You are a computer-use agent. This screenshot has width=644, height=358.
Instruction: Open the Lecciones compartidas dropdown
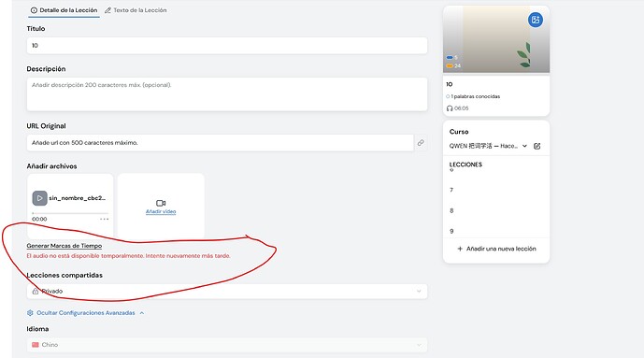click(x=227, y=292)
